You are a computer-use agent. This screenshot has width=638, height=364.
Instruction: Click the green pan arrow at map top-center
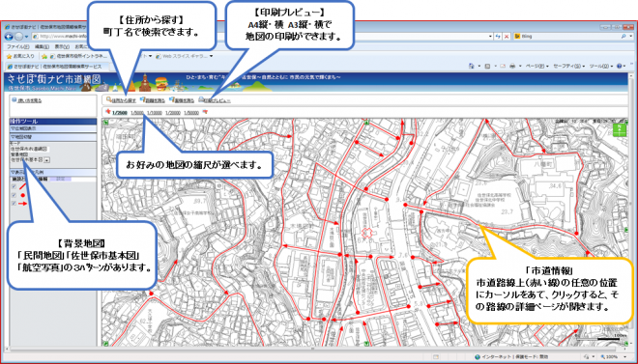point(366,122)
